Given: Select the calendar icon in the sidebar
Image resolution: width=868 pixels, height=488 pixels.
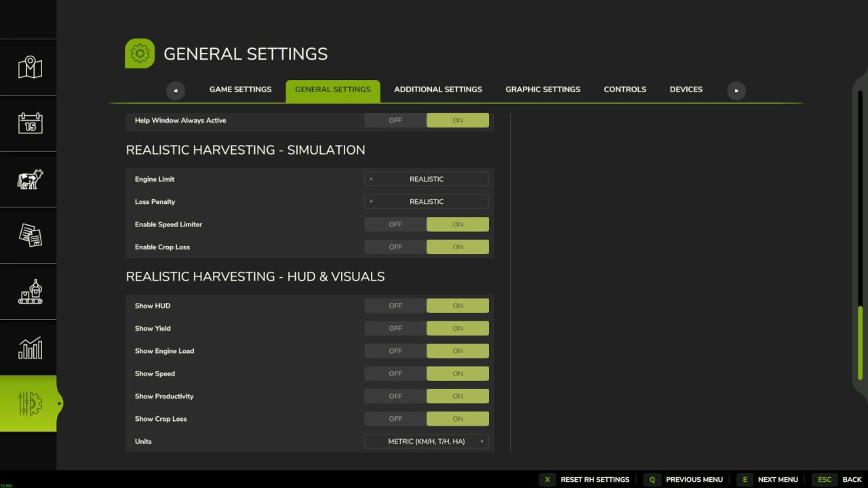Looking at the screenshot, I should click(28, 123).
